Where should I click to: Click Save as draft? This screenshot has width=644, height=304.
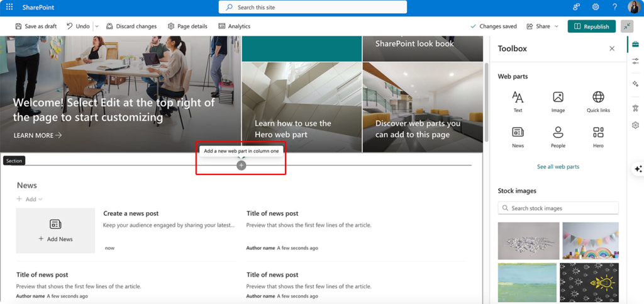click(36, 26)
